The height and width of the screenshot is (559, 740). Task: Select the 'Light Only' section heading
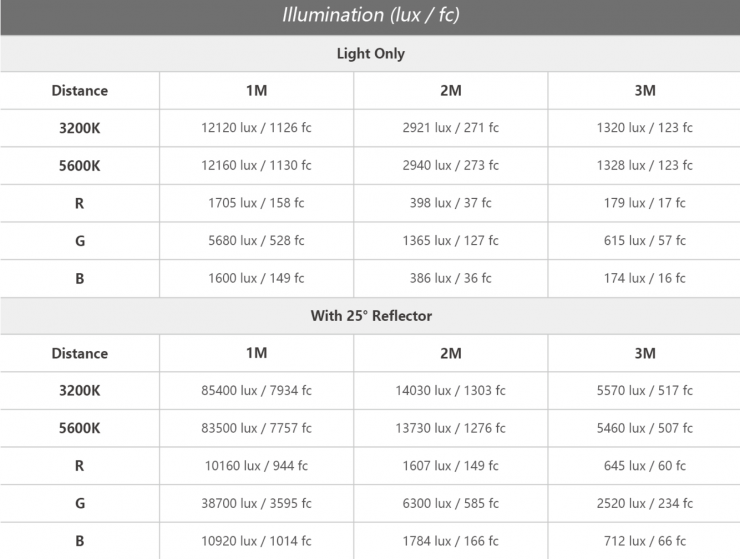click(x=370, y=53)
